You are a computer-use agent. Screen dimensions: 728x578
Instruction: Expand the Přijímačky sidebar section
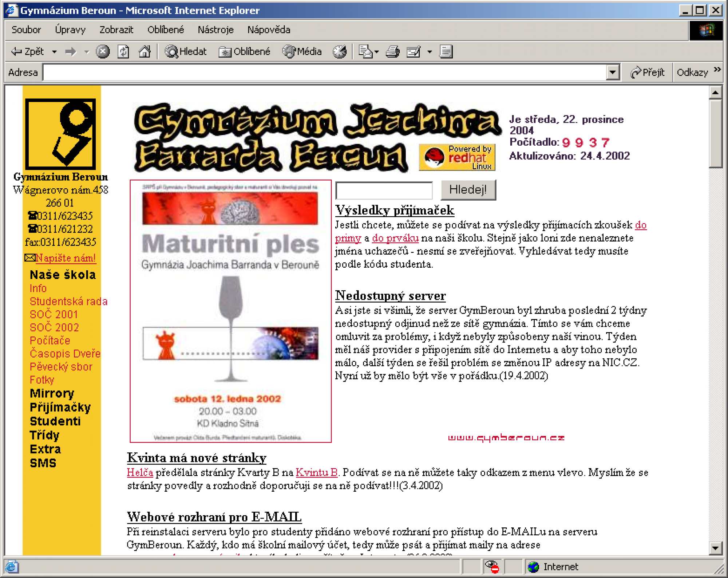click(x=60, y=407)
